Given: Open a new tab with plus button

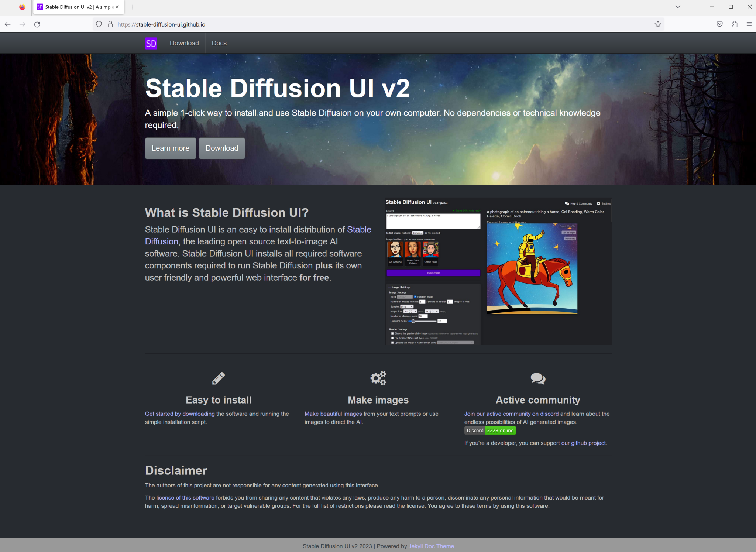Looking at the screenshot, I should [133, 7].
